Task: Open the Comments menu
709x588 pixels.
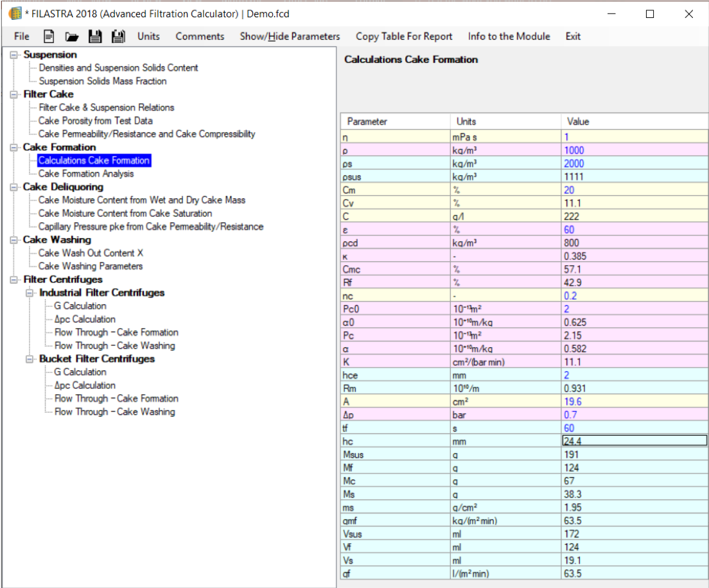Action: coord(200,36)
